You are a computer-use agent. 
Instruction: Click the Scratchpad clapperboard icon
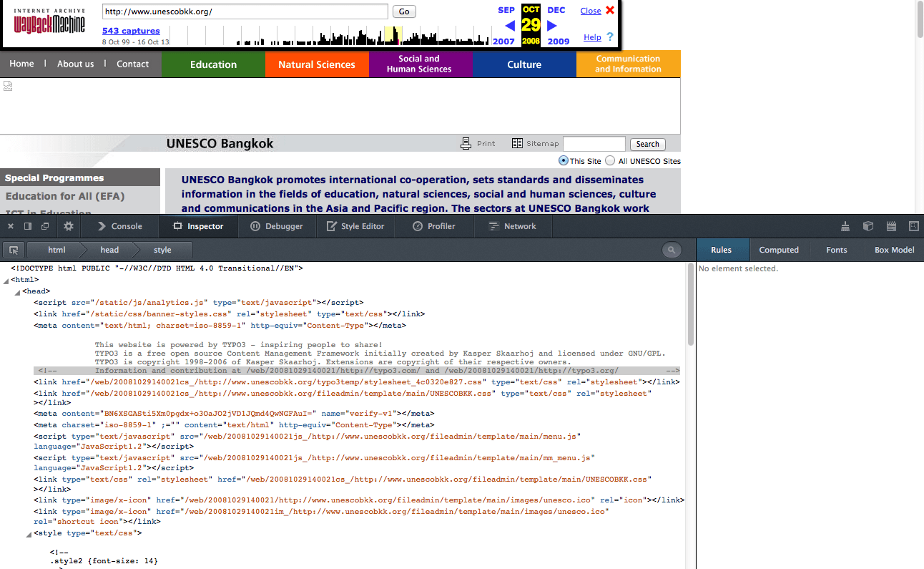(891, 226)
